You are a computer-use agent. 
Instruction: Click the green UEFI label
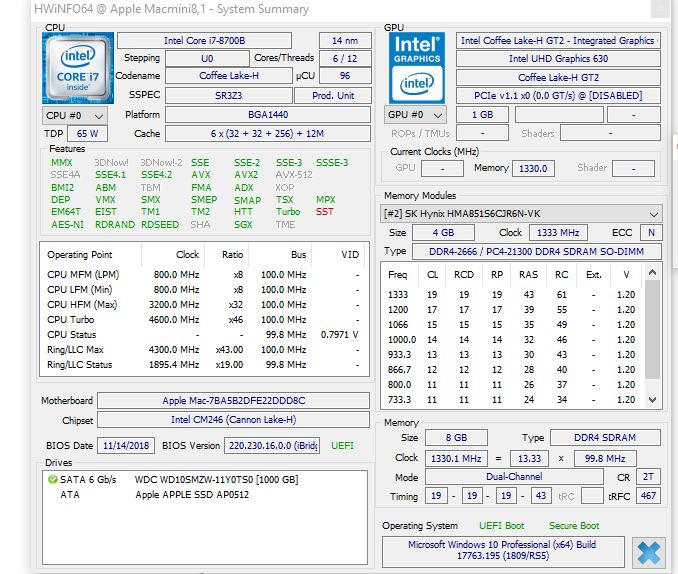point(342,446)
